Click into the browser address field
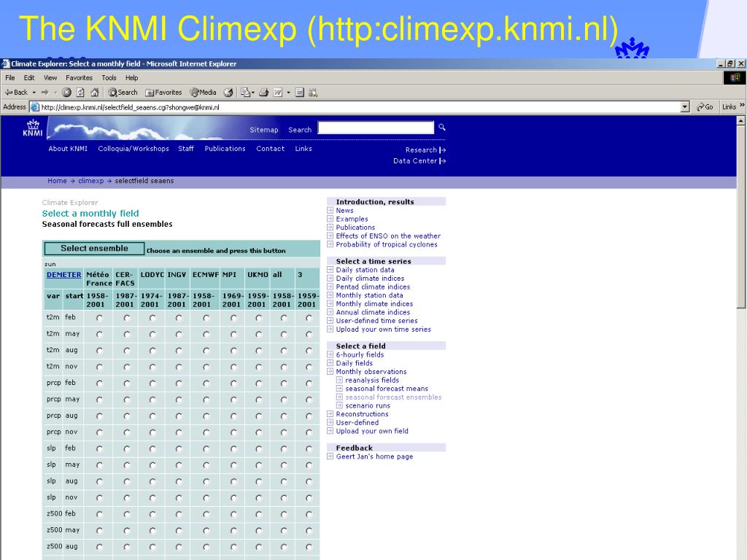 pos(360,107)
